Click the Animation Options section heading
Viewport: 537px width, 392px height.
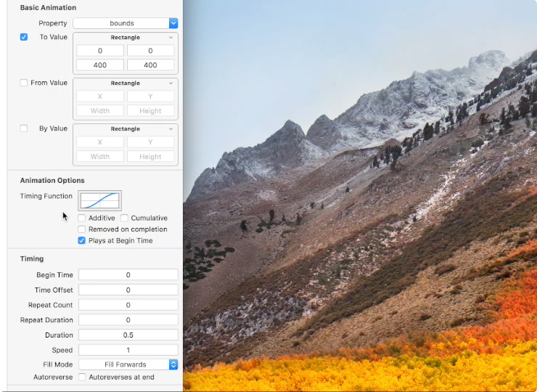[52, 180]
